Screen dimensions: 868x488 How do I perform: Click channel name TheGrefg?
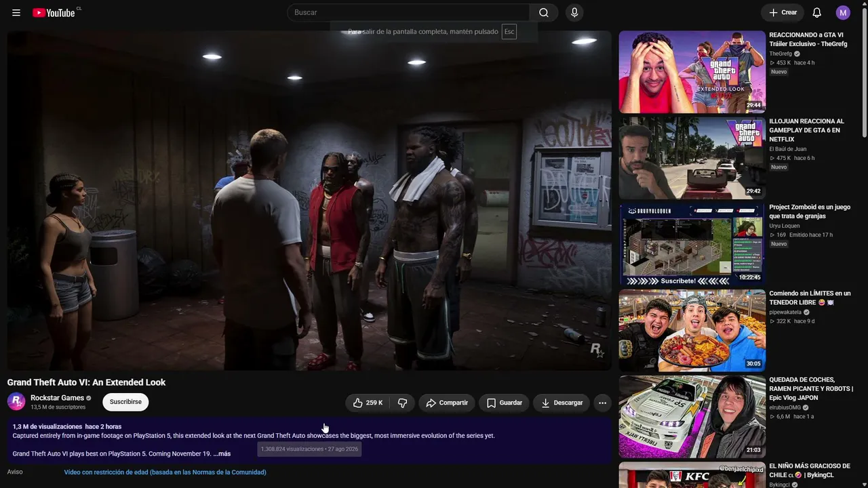coord(781,54)
